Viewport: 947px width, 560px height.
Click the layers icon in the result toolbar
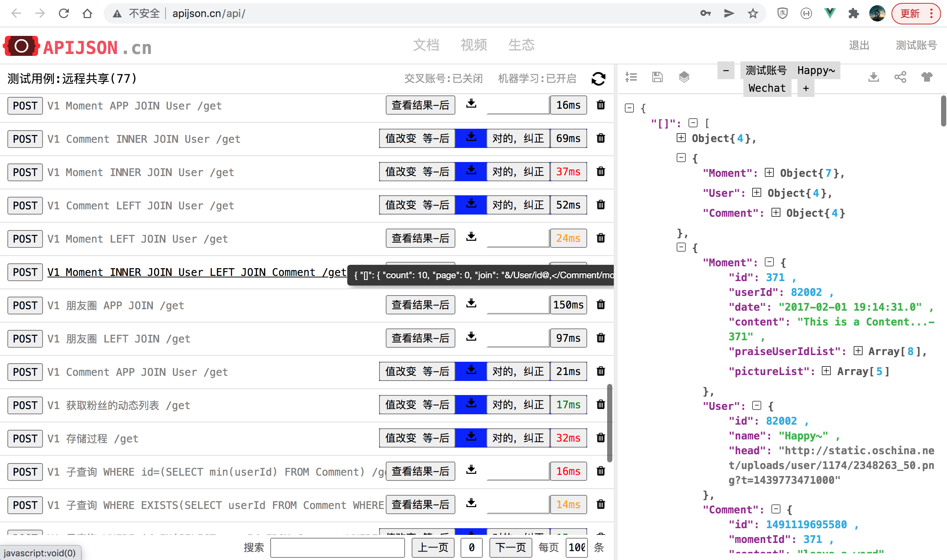click(684, 77)
